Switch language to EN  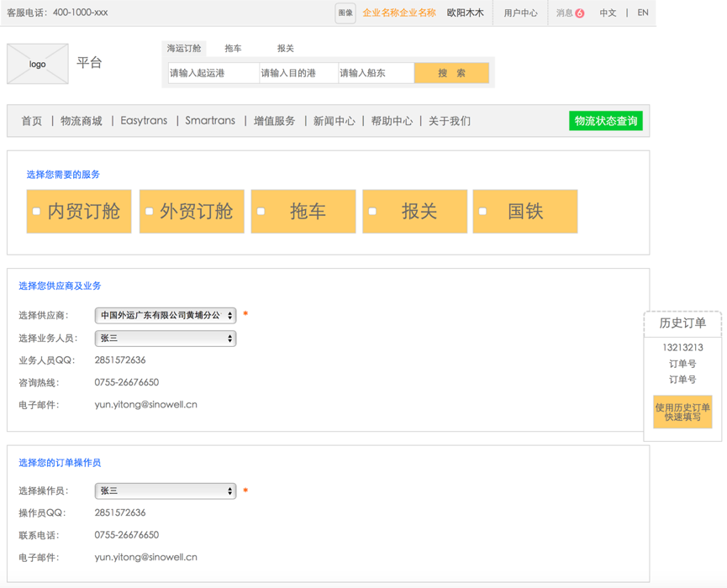coord(643,13)
